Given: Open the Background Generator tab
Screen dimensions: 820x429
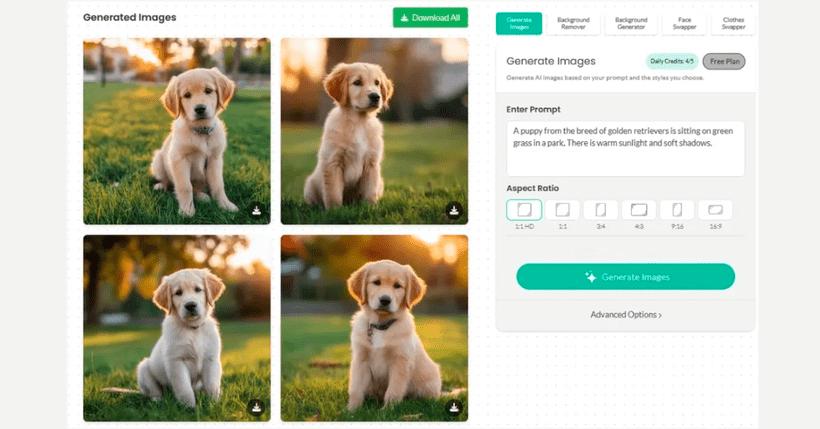Looking at the screenshot, I should click(631, 23).
